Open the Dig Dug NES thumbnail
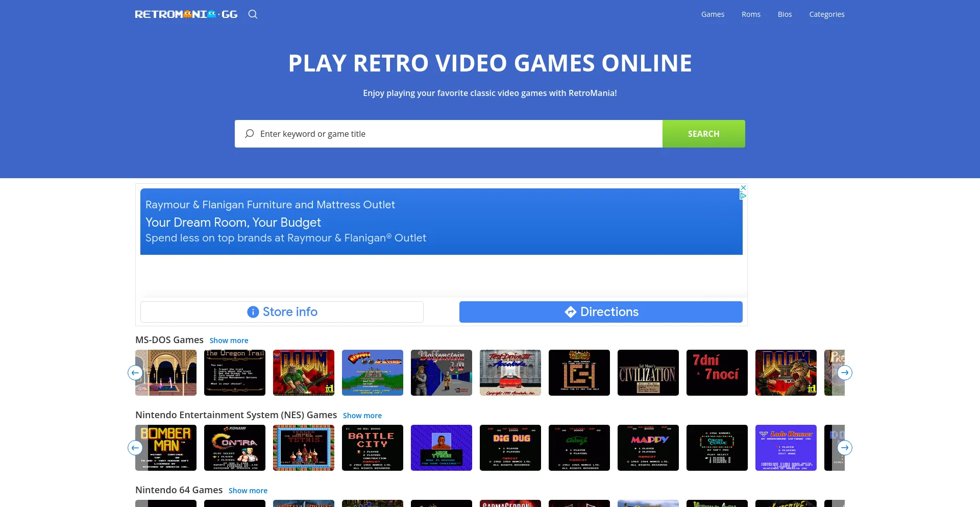 pyautogui.click(x=510, y=448)
